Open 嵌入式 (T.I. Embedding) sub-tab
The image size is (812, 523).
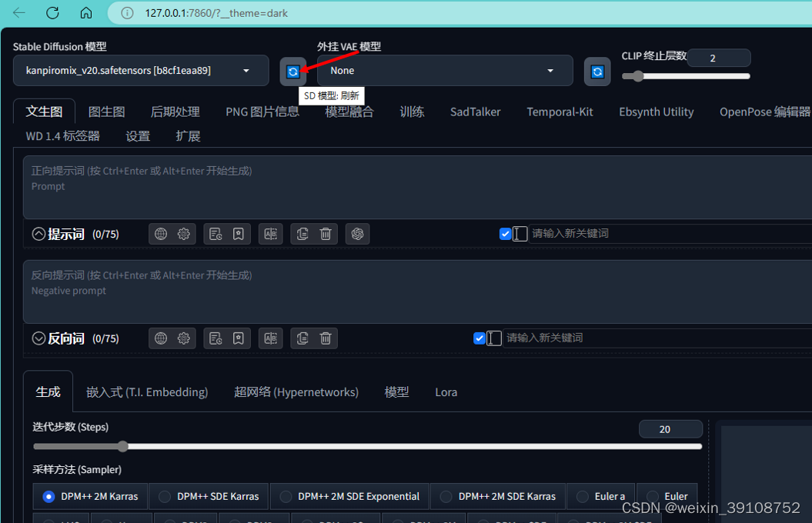(147, 392)
